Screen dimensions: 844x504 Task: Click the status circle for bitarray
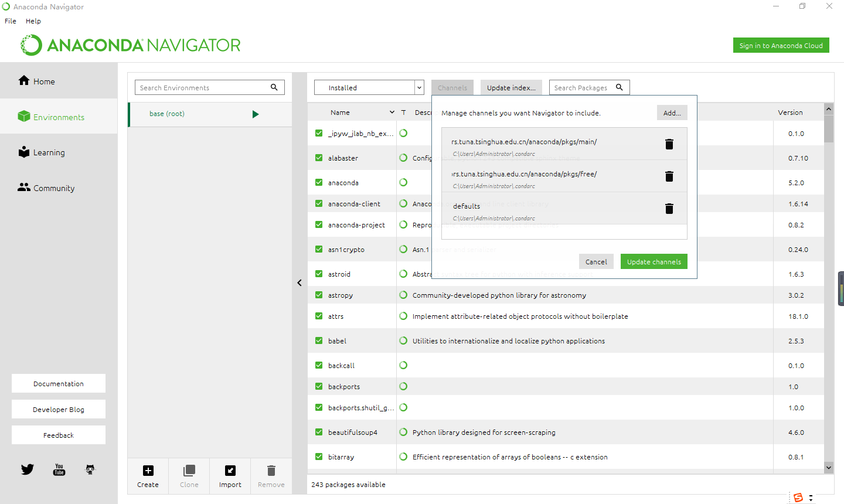pos(403,457)
